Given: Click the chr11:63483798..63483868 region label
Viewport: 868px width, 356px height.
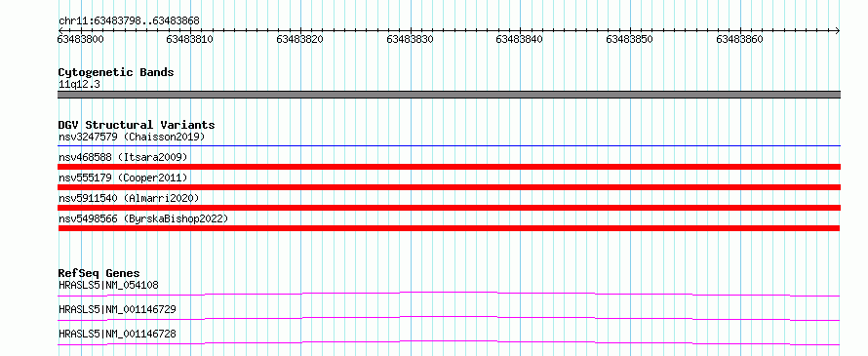Looking at the screenshot, I should pyautogui.click(x=129, y=21).
